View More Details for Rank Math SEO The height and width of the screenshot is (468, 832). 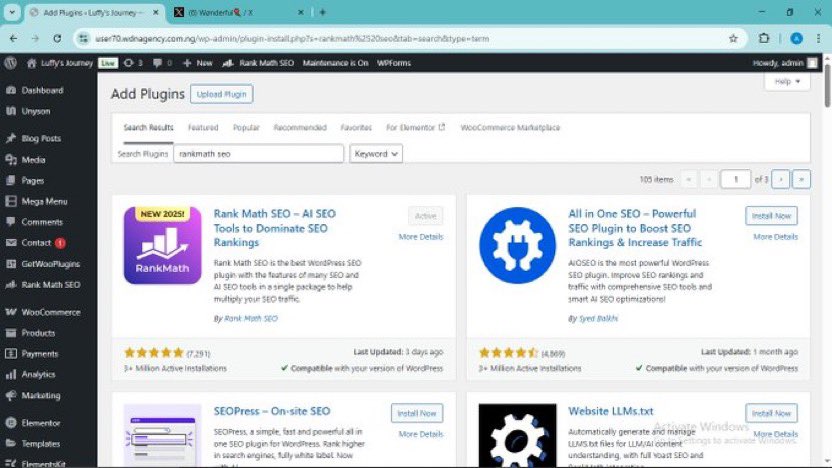(x=421, y=237)
